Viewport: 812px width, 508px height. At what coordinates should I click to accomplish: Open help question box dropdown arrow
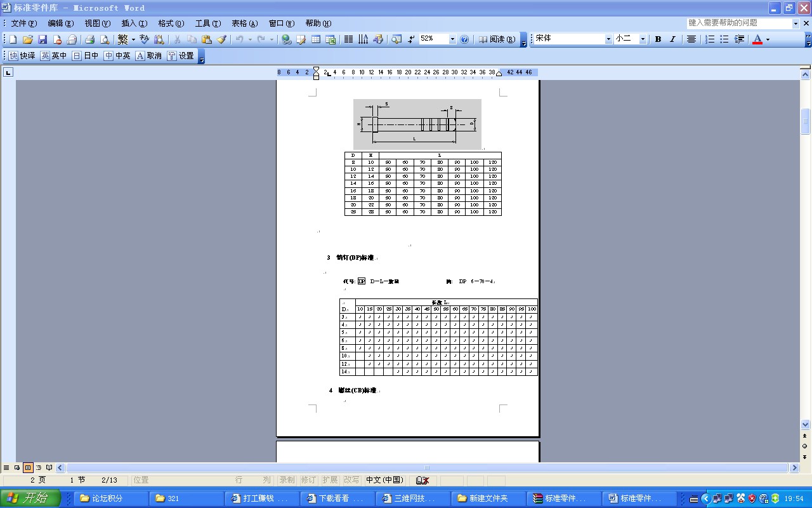click(x=796, y=23)
